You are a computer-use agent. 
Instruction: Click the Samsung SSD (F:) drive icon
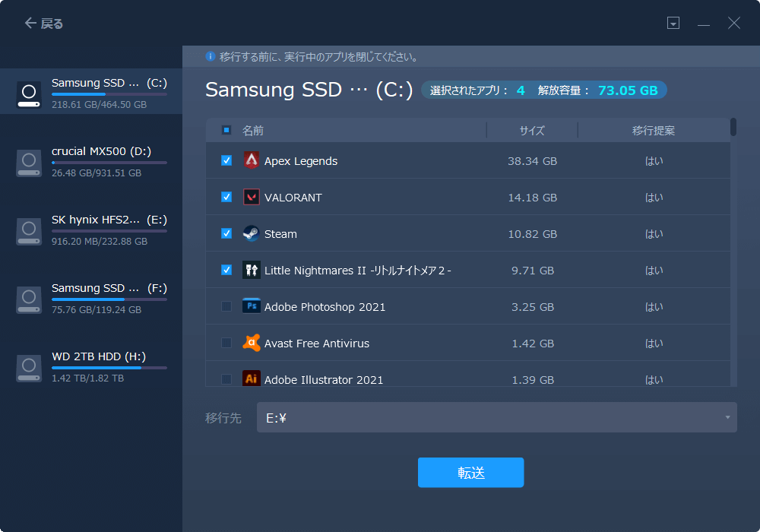[29, 299]
